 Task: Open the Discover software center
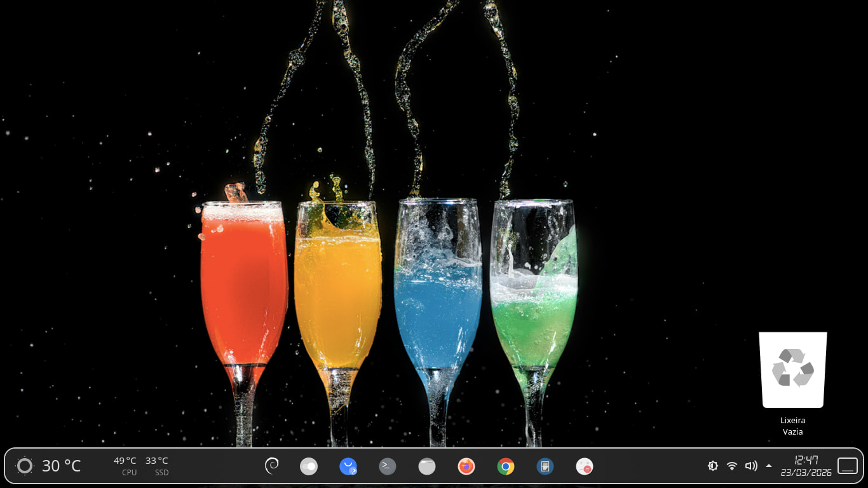[348, 466]
